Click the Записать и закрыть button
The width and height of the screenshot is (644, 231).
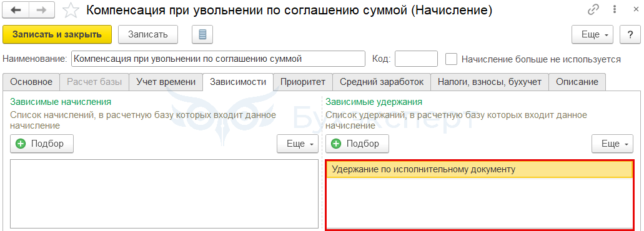(x=57, y=34)
